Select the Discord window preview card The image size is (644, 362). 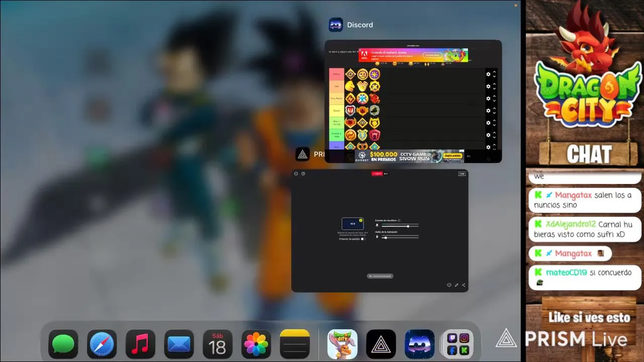(x=413, y=101)
